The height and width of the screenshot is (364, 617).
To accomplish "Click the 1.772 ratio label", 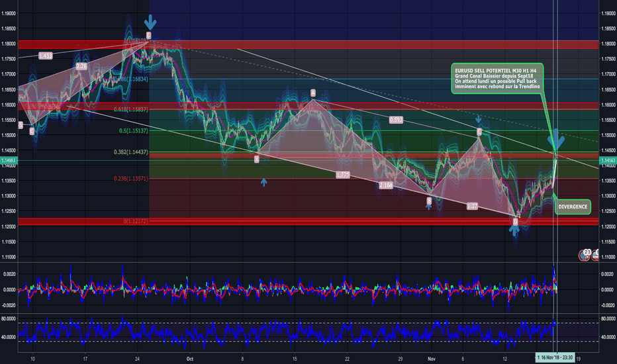I will (x=343, y=175).
